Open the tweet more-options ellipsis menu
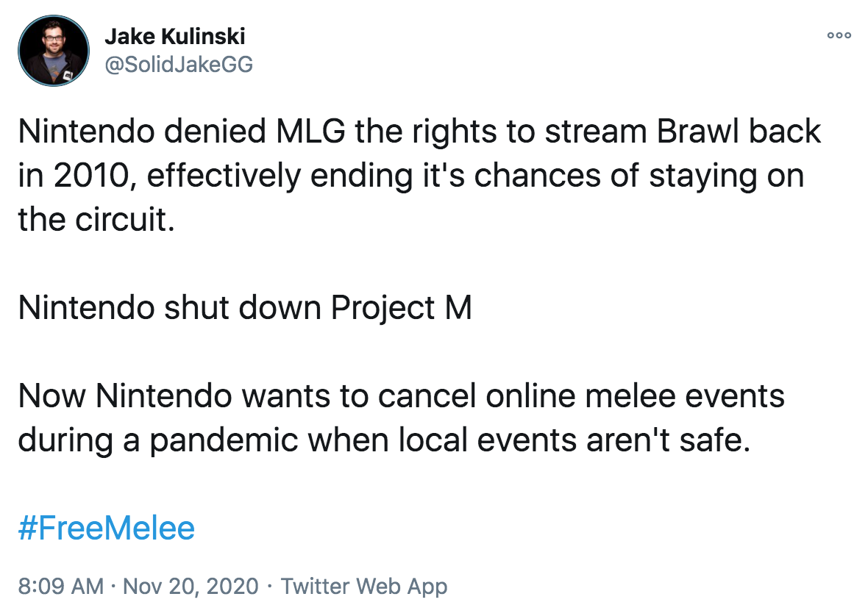The height and width of the screenshot is (616, 868). 839,35
